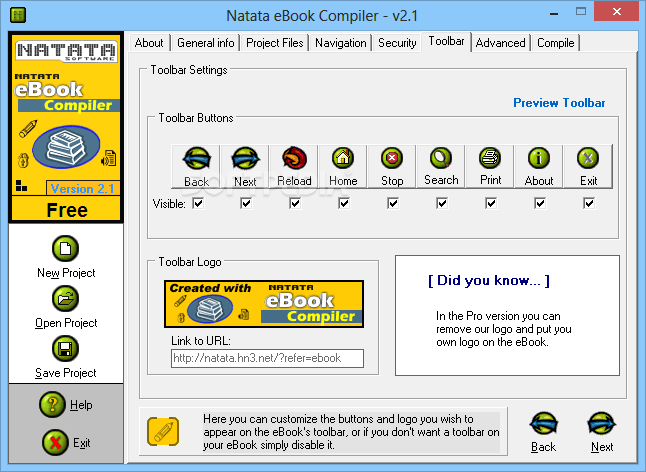Click the Back toolbar button icon
This screenshot has height=472, width=646.
[x=197, y=159]
